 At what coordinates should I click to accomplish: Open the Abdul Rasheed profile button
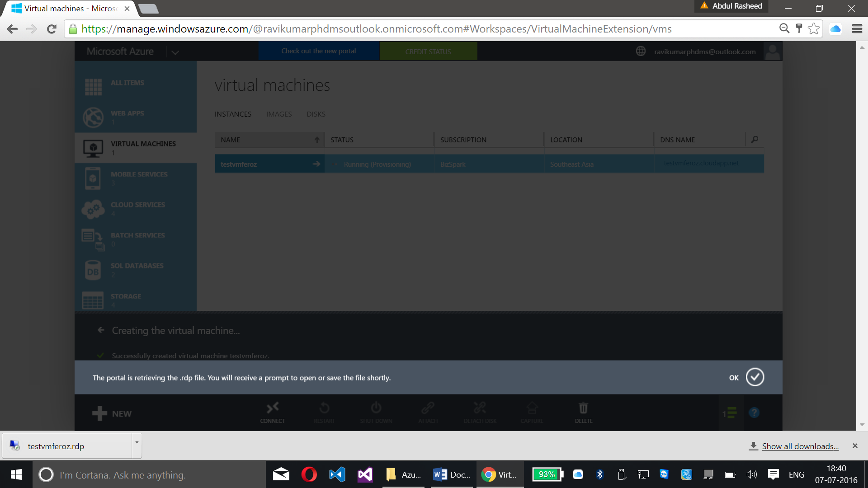pos(731,6)
